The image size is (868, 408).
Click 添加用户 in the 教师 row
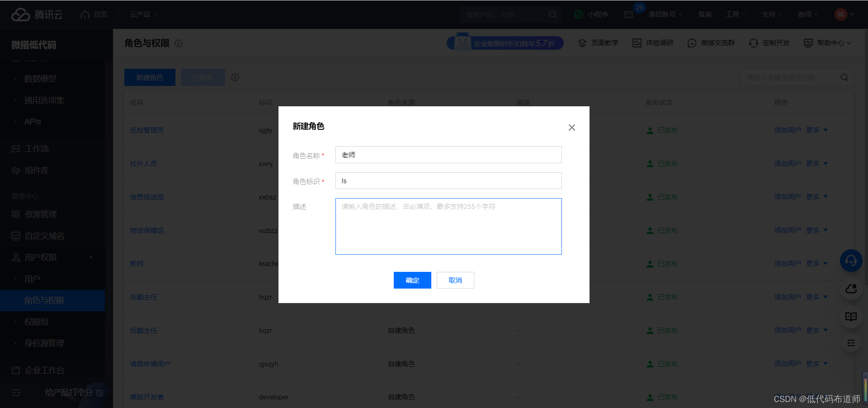tap(788, 264)
